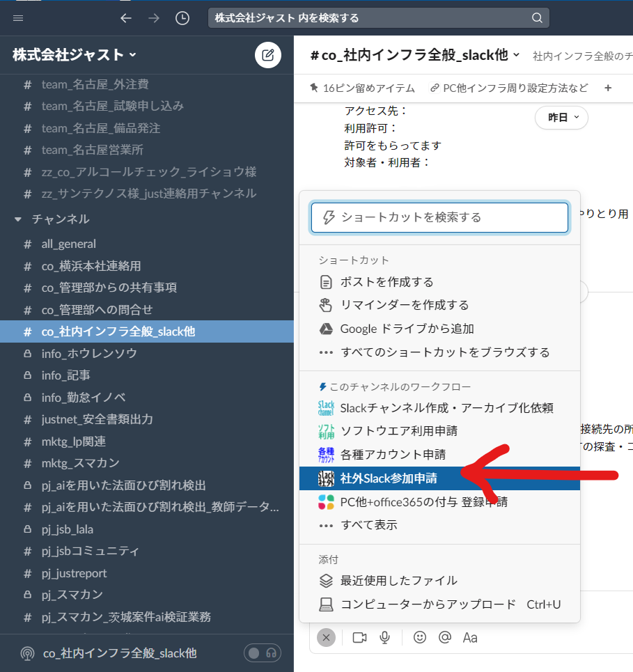This screenshot has width=633, height=672.
Task: Click the reminder hand icon
Action: pos(326,305)
